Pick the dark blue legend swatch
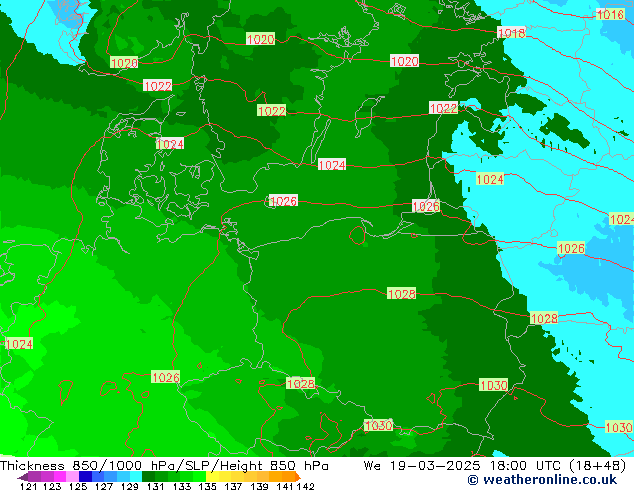This screenshot has width=634, height=490. [x=85, y=476]
